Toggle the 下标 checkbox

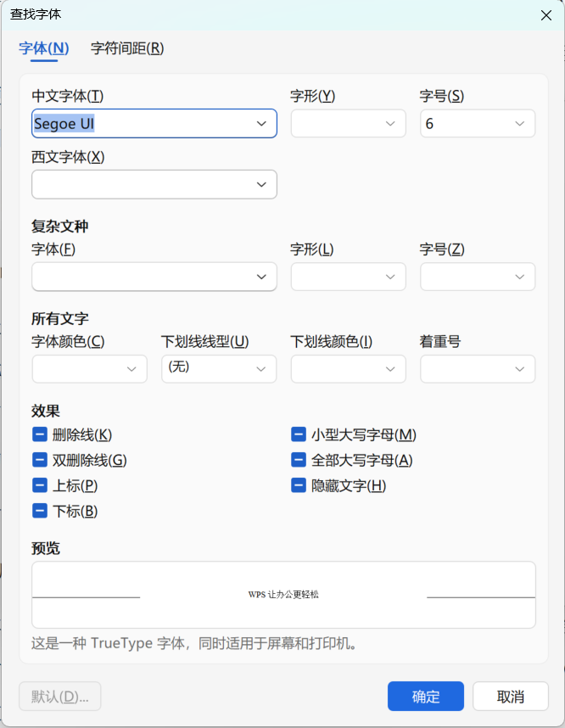pyautogui.click(x=40, y=511)
